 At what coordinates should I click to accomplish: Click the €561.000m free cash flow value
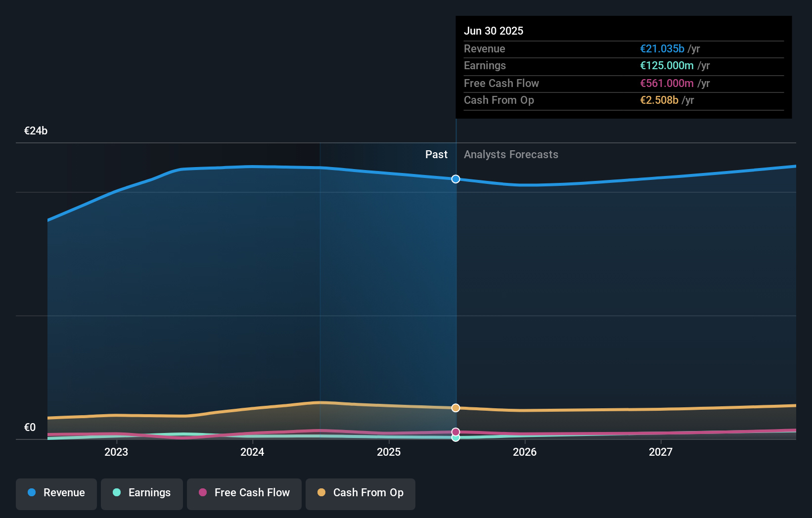[x=667, y=84]
